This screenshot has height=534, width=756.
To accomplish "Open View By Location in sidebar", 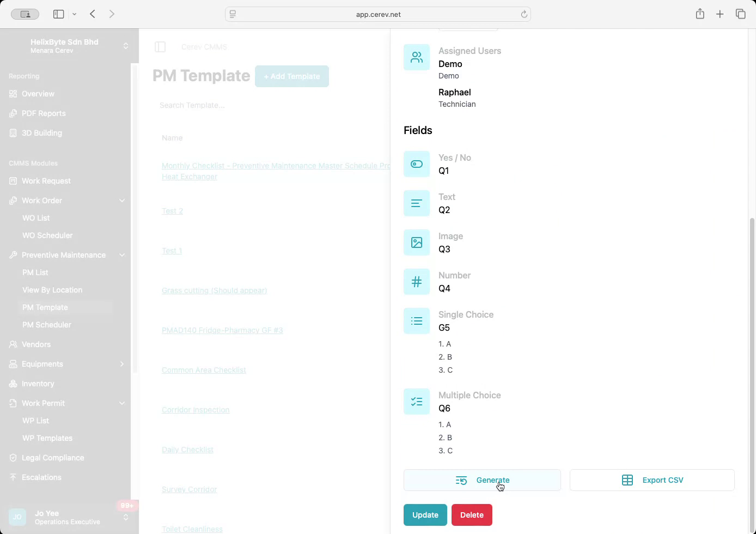I will click(x=52, y=290).
